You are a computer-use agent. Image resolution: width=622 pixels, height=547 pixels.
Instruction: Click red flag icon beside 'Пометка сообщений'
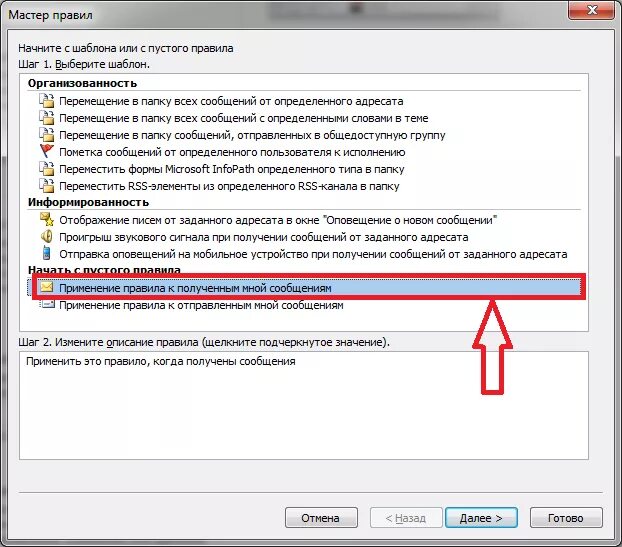[47, 152]
